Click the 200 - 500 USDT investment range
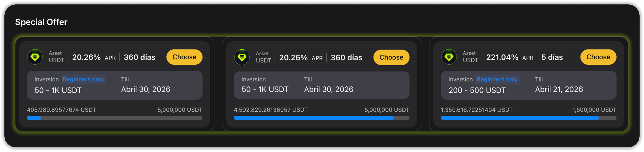The width and height of the screenshot is (644, 152). pos(477,91)
